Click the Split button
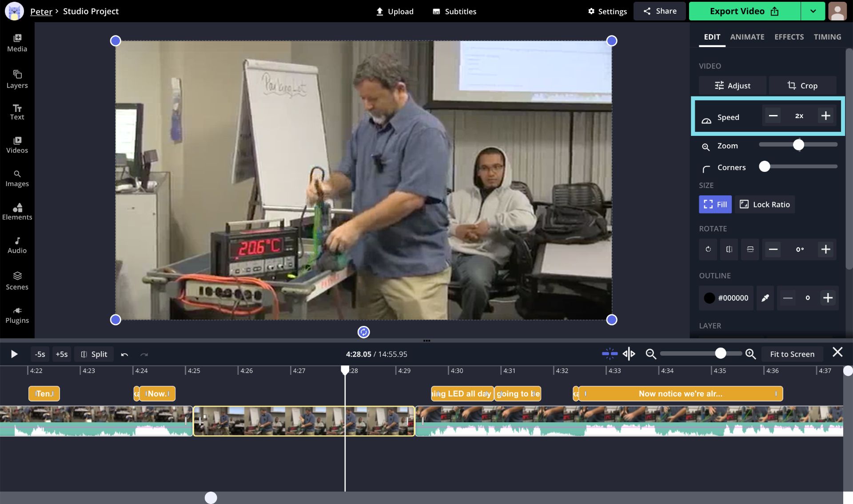Viewport: 853px width, 504px height. point(94,354)
